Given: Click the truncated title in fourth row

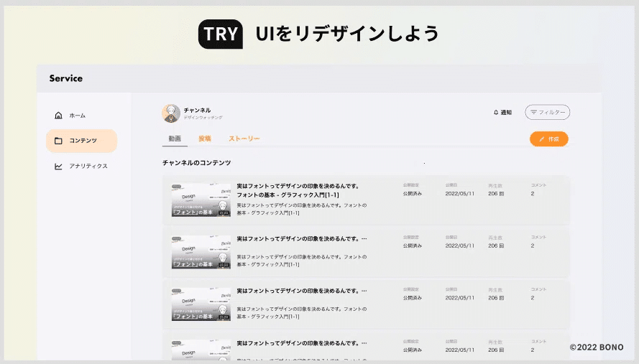Looking at the screenshot, I should pos(302,343).
